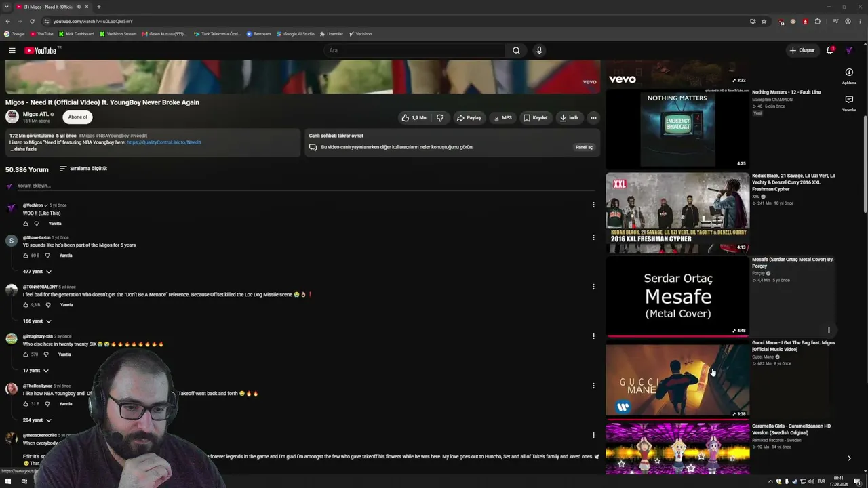Download audio with the MP3 button
868x488 pixels.
click(x=502, y=117)
